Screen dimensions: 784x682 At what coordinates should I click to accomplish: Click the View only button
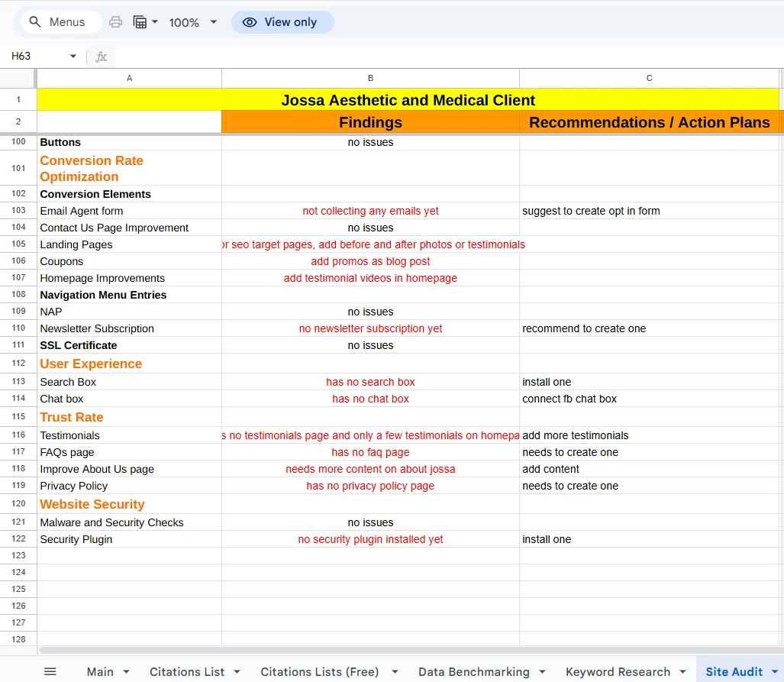coord(282,22)
